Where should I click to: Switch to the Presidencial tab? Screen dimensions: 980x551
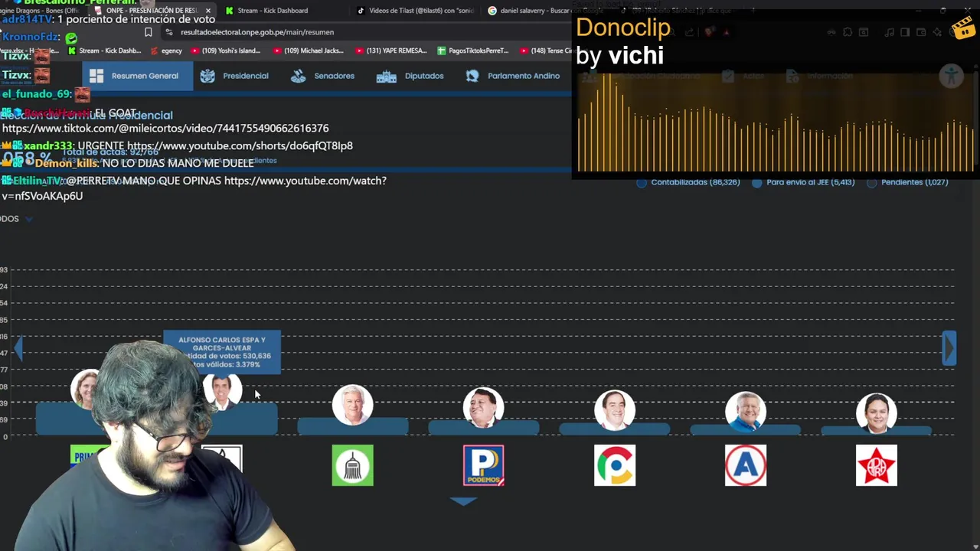pyautogui.click(x=234, y=76)
